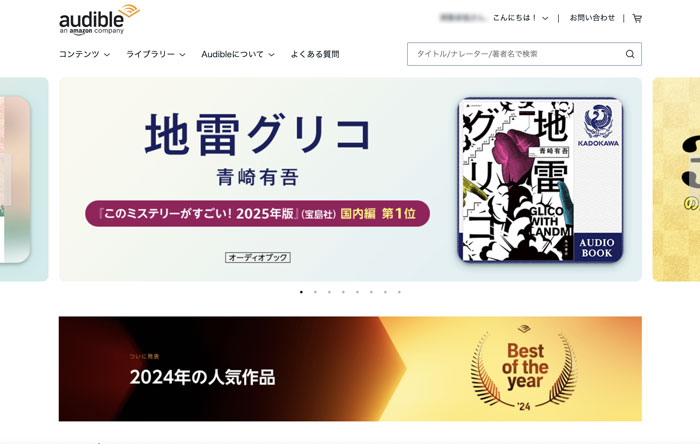700x444 pixels.
Task: Click the Best of the year badge
Action: click(x=524, y=369)
